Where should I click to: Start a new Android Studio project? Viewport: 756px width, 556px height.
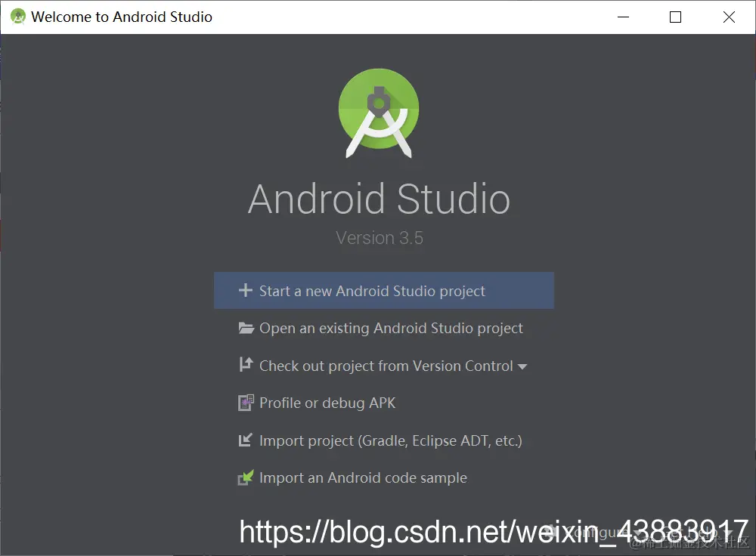[384, 291]
